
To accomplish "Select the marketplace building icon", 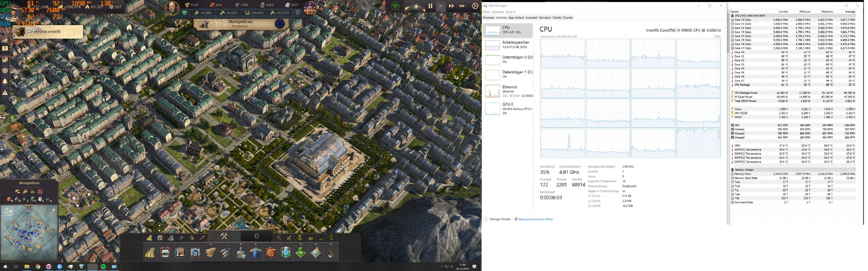I will (x=165, y=253).
